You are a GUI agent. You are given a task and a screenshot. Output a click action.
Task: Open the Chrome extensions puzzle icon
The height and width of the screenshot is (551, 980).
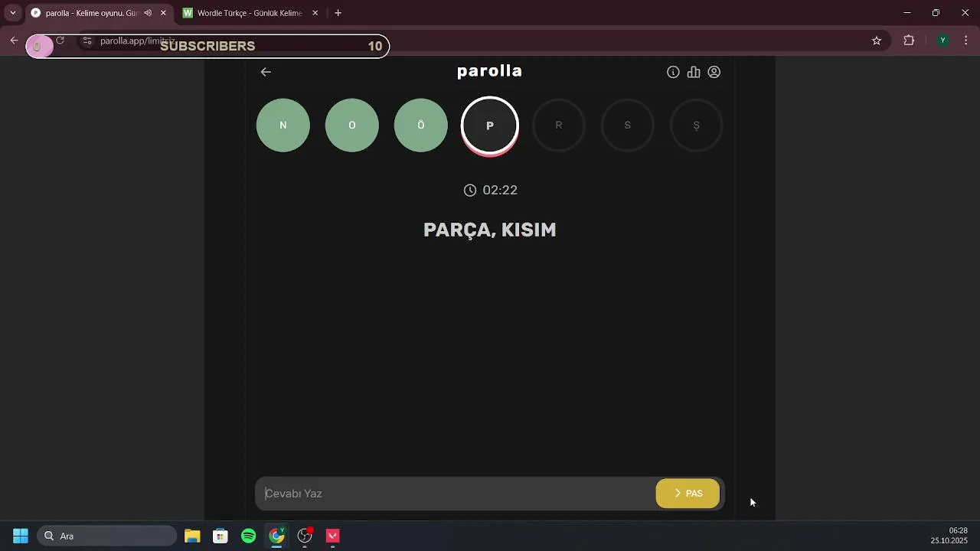click(x=910, y=41)
